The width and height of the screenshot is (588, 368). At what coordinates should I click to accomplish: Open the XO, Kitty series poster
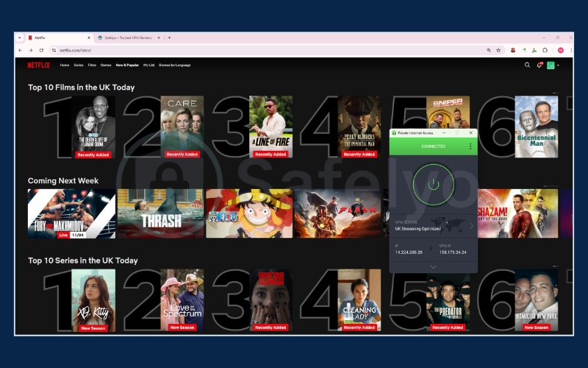tap(93, 300)
